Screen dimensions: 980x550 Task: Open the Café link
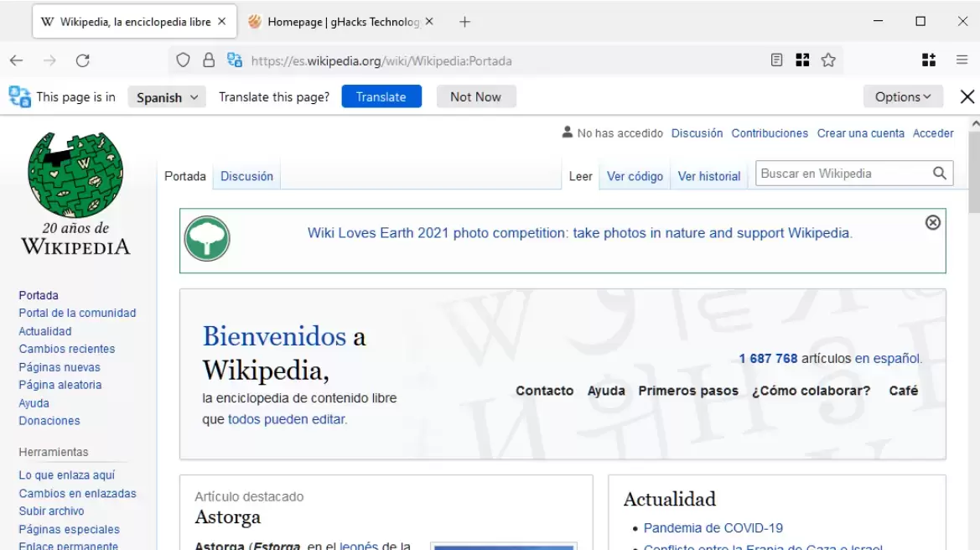903,391
